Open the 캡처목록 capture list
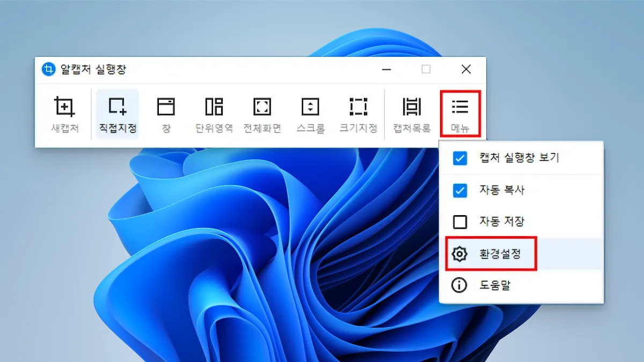This screenshot has width=644, height=362. [x=412, y=114]
